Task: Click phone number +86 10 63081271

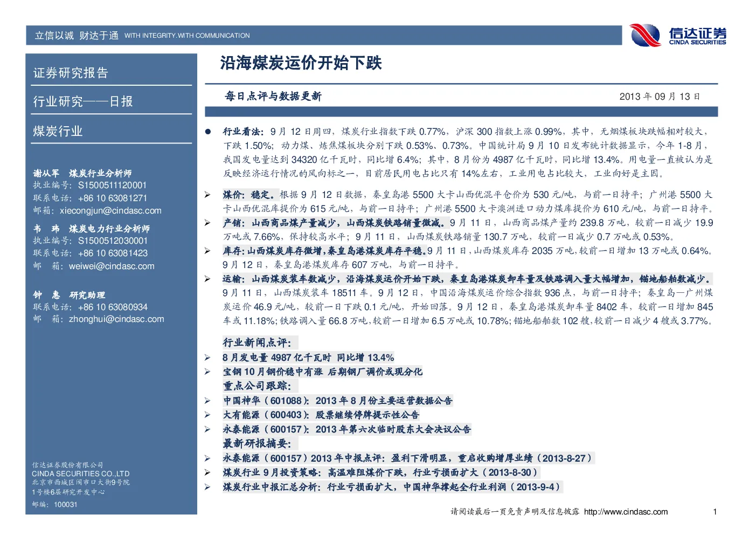Action: 112,198
